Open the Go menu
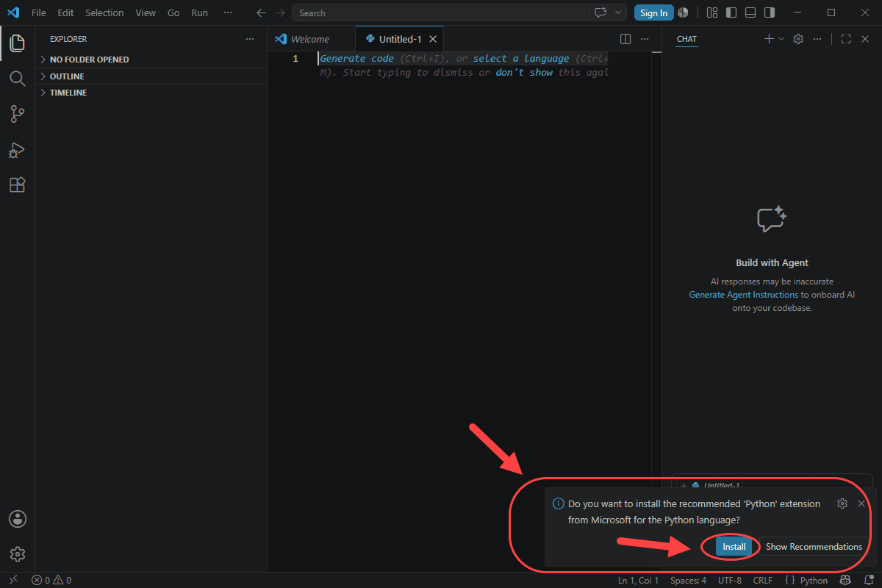The width and height of the screenshot is (882, 588). [173, 12]
